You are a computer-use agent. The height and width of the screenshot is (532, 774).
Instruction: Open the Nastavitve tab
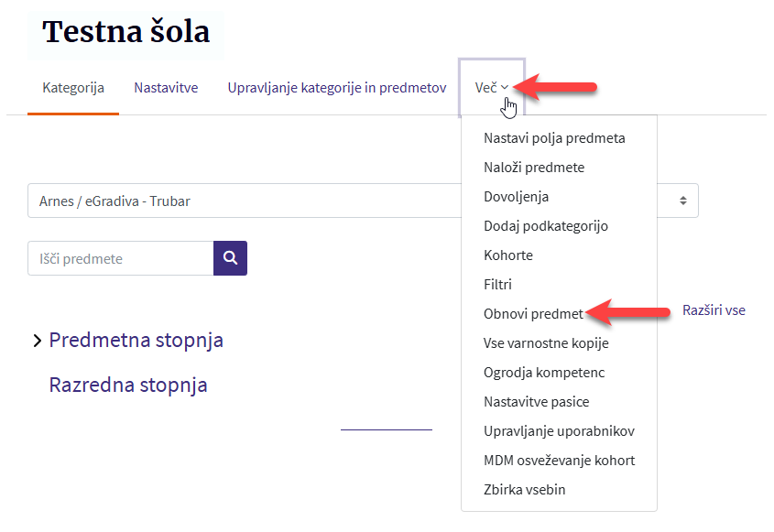coord(166,88)
